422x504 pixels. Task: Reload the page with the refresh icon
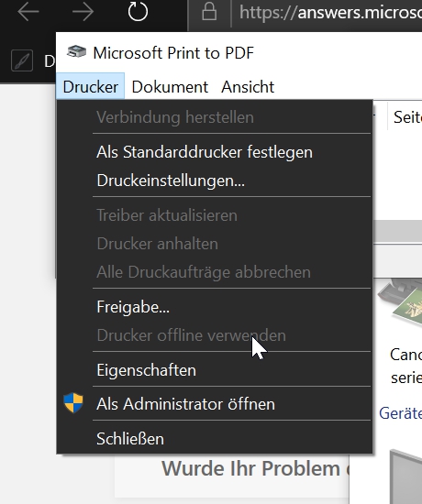[138, 12]
